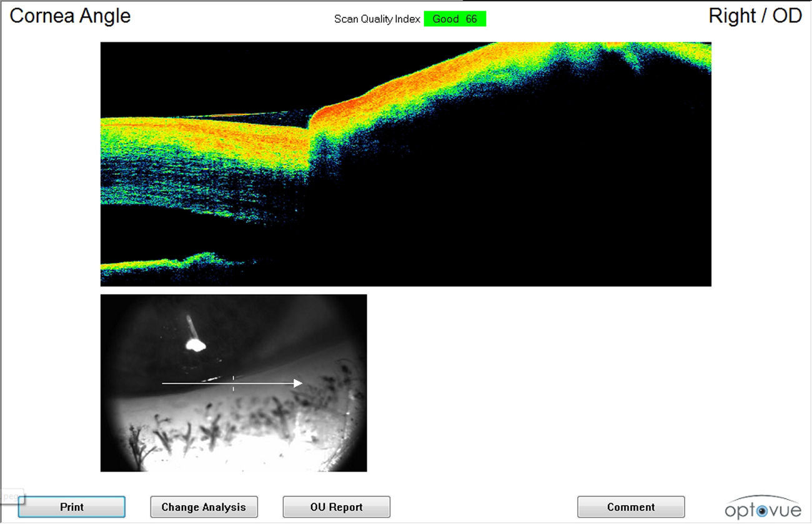812x524 pixels.
Task: Click the tail of the scan line
Action: point(164,383)
